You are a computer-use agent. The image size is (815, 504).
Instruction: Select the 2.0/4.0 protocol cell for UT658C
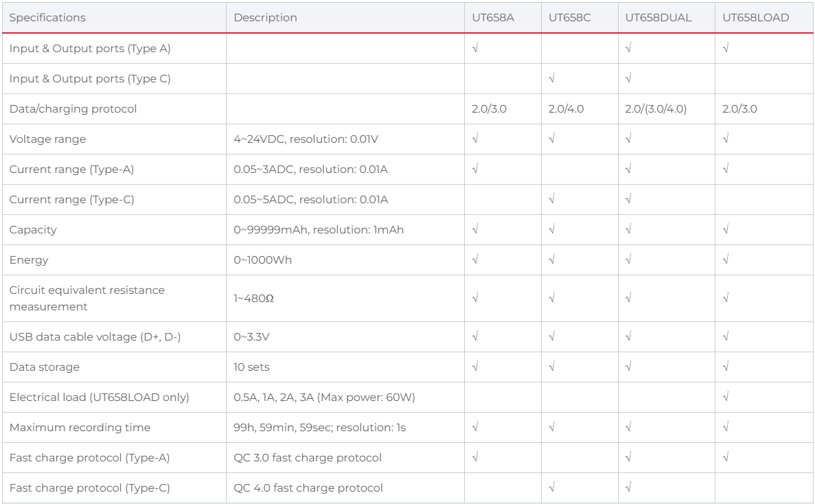566,109
